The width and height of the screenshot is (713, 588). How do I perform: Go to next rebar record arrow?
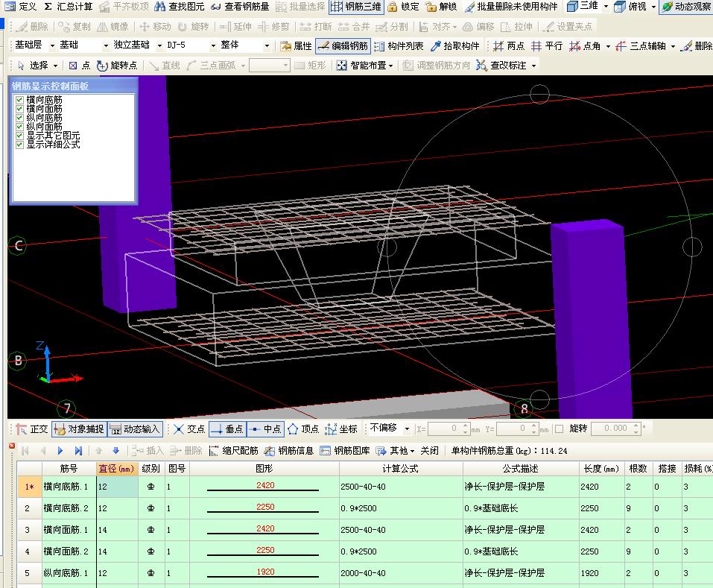pyautogui.click(x=60, y=451)
